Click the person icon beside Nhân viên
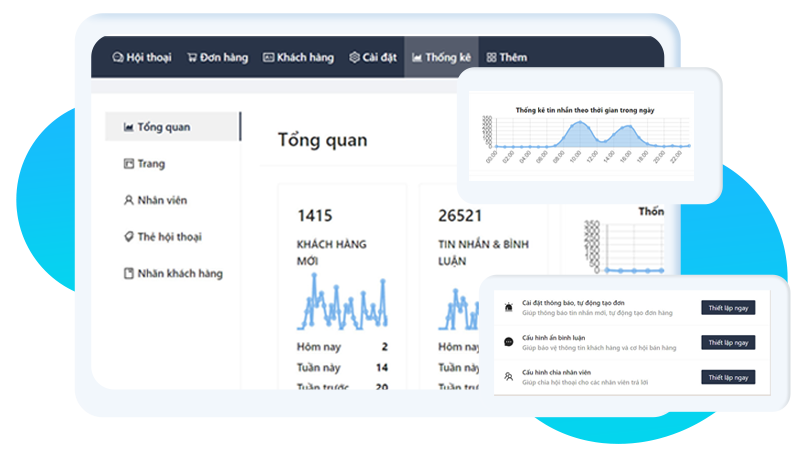Viewport: 809px width, 462px height. point(128,200)
